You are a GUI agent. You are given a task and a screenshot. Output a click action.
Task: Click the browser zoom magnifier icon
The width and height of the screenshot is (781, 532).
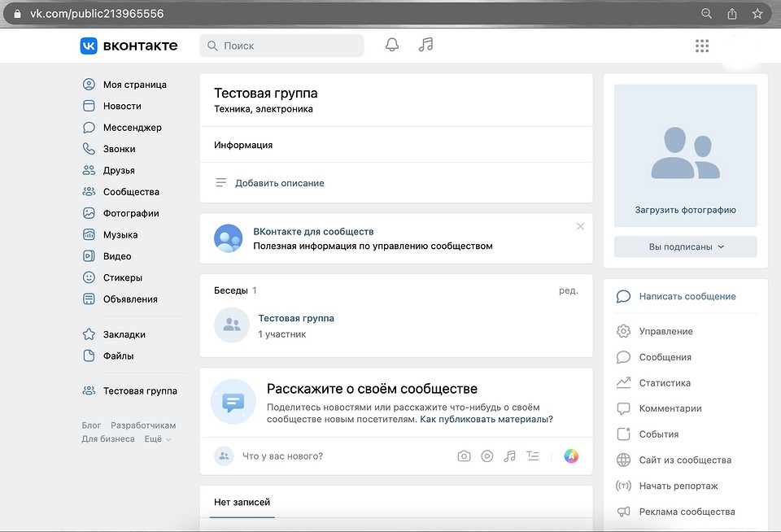coord(706,14)
